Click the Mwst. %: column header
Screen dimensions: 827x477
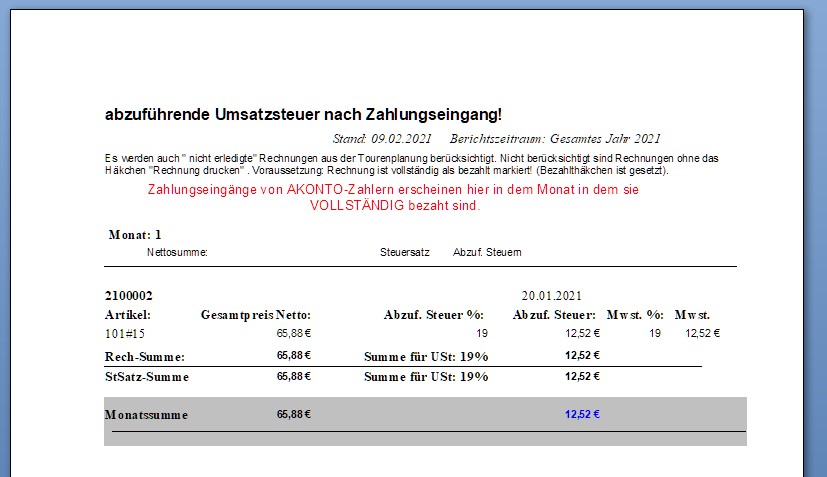(634, 315)
